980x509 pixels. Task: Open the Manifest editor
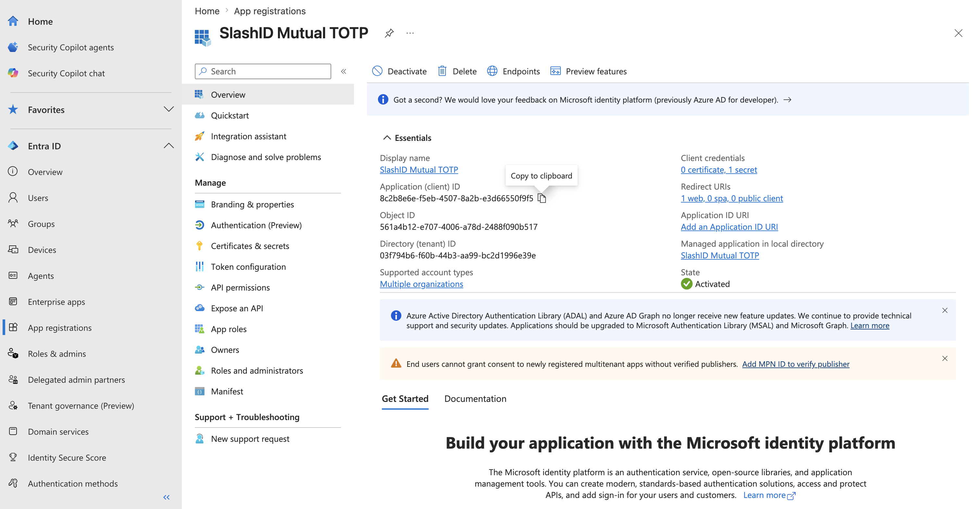[227, 391]
